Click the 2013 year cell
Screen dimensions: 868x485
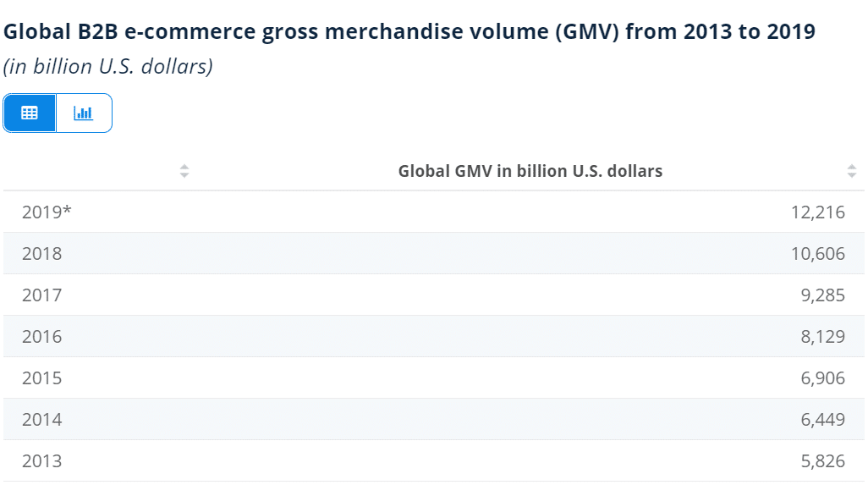[x=41, y=461]
